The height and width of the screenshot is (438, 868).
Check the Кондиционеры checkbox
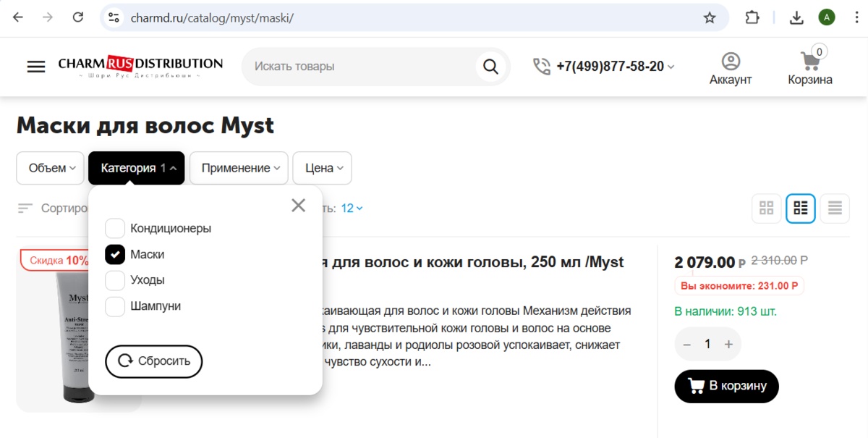[x=115, y=229]
